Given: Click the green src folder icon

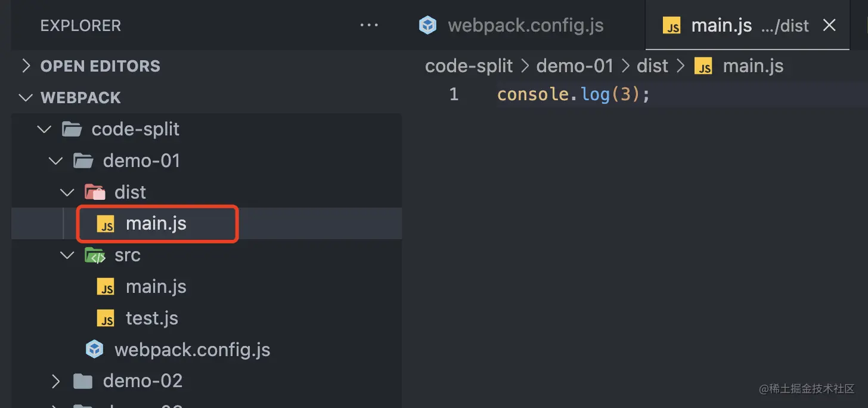Looking at the screenshot, I should [95, 256].
